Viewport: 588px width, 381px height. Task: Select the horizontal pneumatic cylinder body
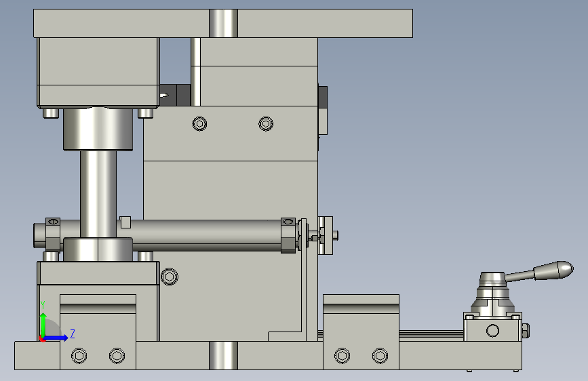[206, 235]
